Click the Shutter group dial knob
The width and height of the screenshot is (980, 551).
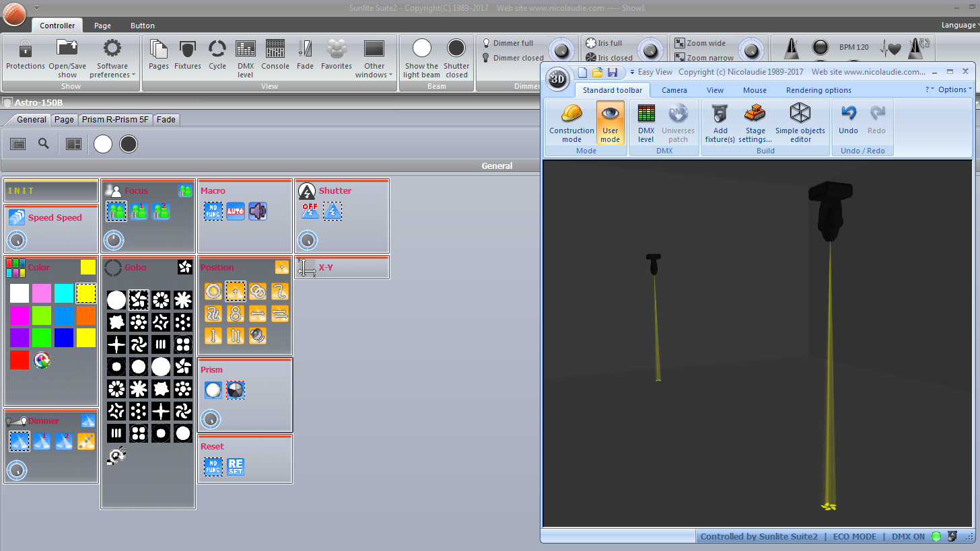point(307,240)
